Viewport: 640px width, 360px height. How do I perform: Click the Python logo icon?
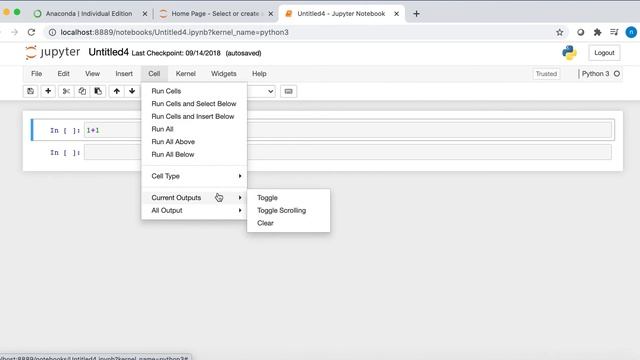coord(569,53)
